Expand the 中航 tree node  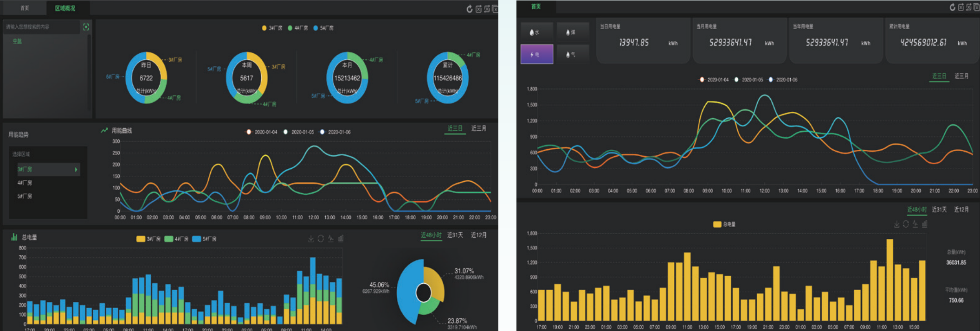point(17,41)
